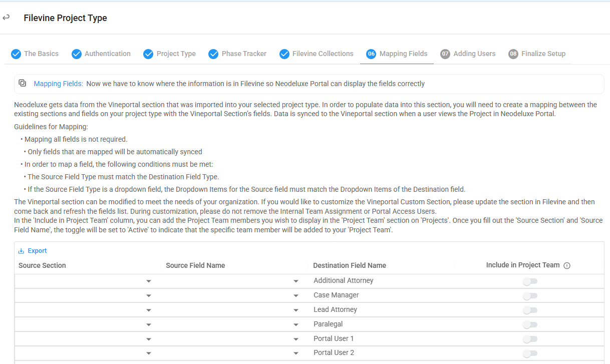
Task: Click the checkmark icon on the Project Type step
Action: point(148,54)
